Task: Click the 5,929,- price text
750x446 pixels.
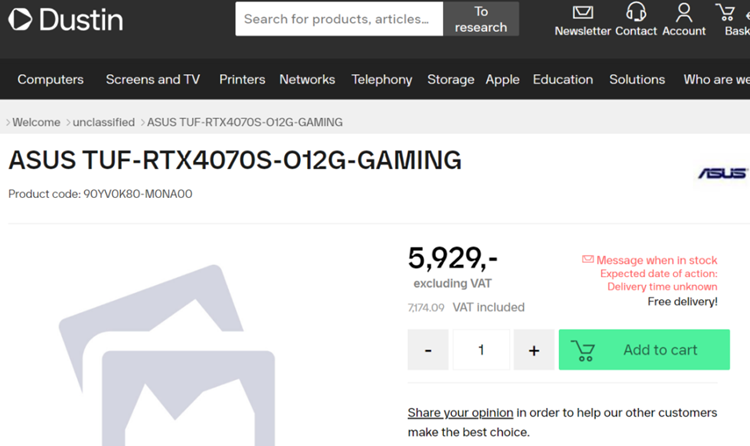Action: click(452, 258)
